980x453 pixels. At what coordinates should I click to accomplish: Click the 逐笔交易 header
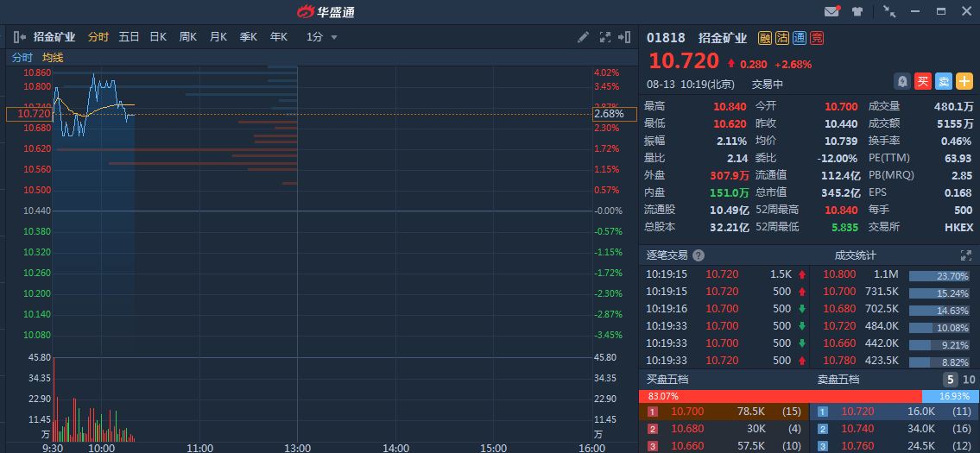pyautogui.click(x=667, y=255)
